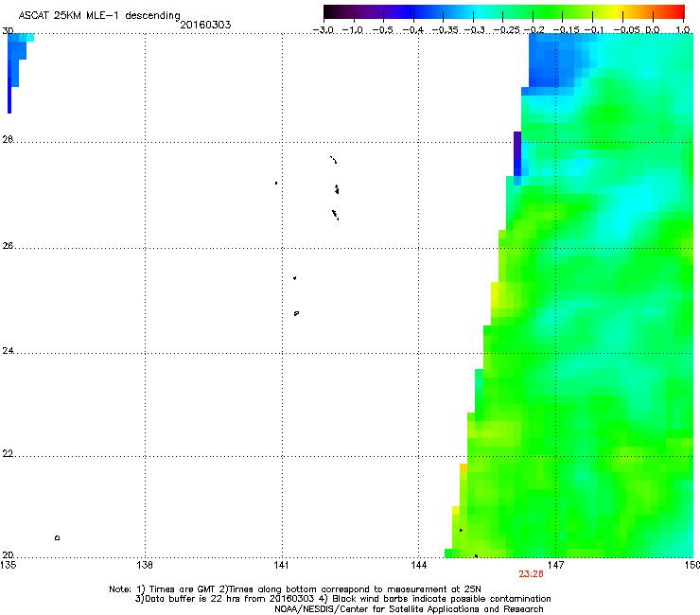Click the colorbar label "-0.4"
700x615 pixels.
point(413,30)
